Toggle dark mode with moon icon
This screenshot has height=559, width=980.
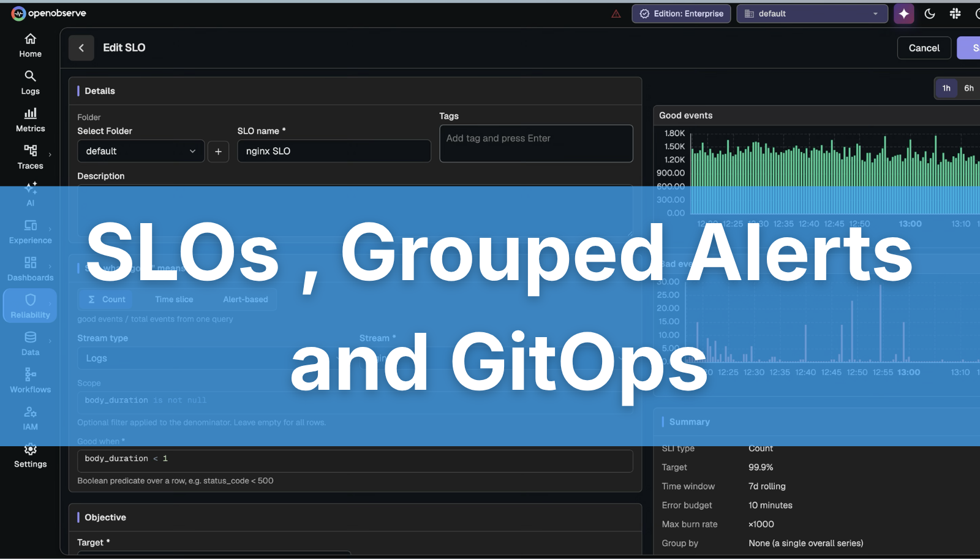[930, 13]
